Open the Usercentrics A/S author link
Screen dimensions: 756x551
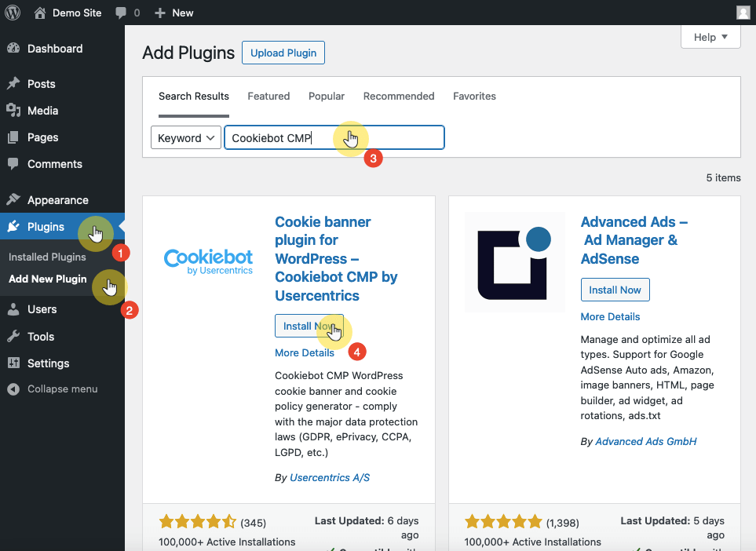(x=330, y=478)
